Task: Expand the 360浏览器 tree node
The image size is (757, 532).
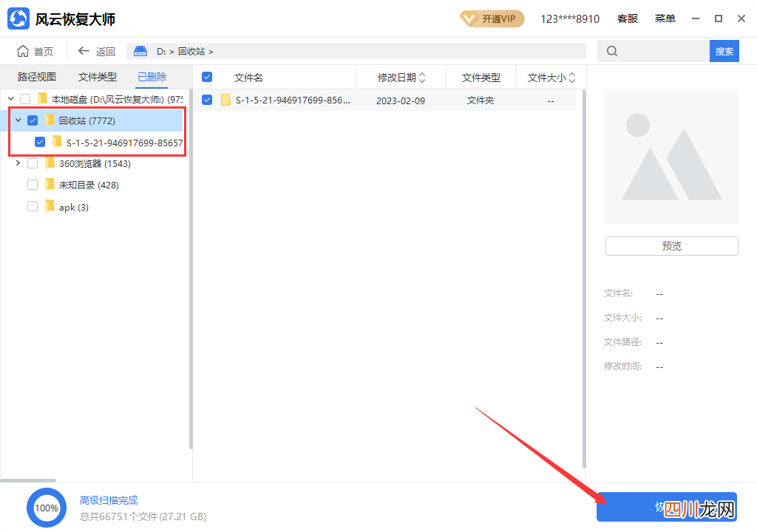Action: tap(18, 163)
